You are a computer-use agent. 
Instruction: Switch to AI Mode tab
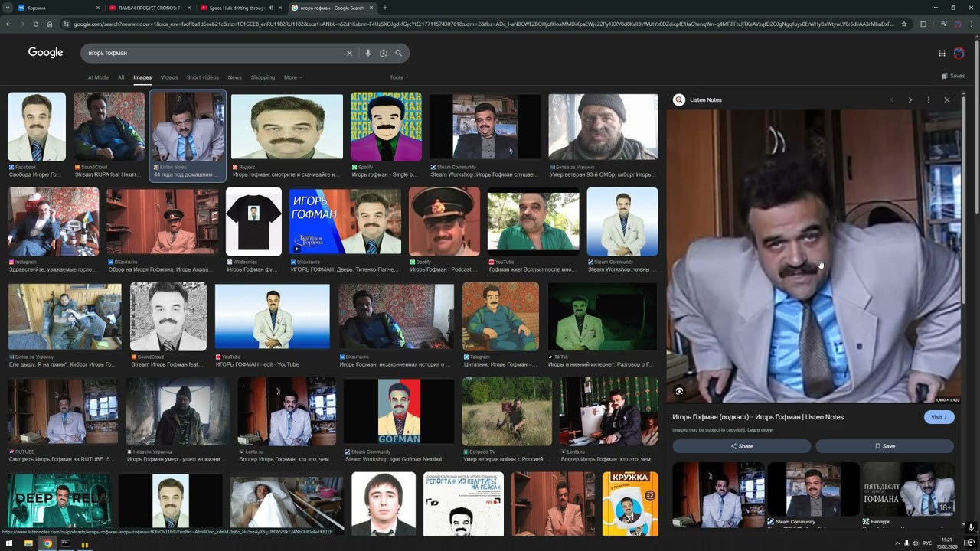coord(98,77)
